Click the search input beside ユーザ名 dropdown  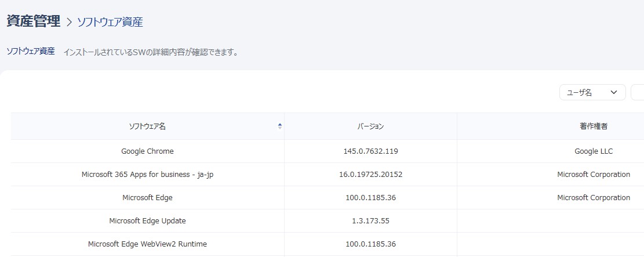tap(638, 92)
